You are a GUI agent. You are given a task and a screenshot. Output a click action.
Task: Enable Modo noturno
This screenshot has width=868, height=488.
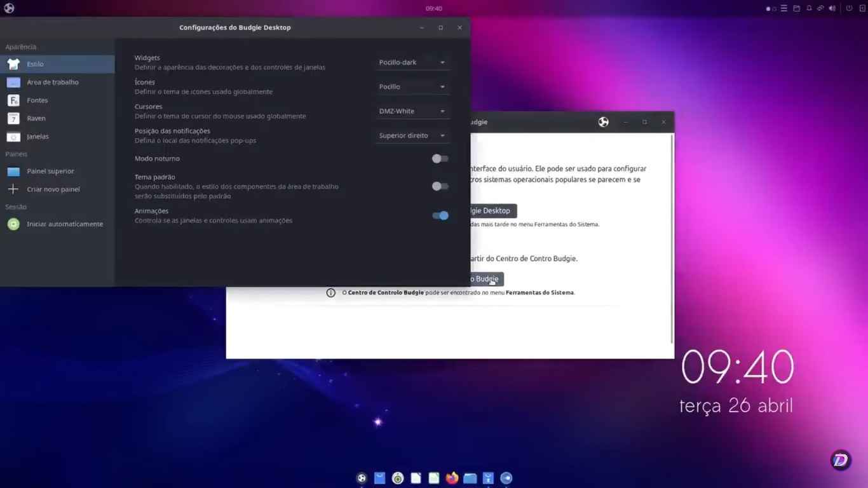click(440, 159)
